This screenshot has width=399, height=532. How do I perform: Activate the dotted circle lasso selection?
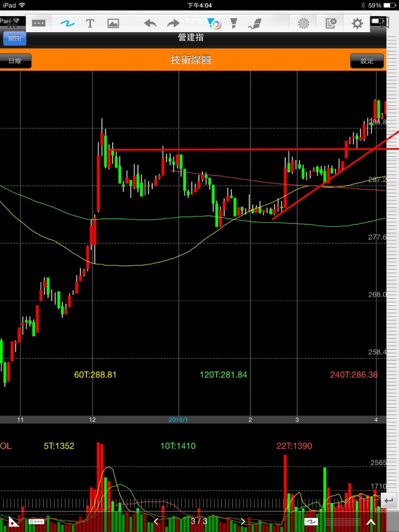coord(304,23)
